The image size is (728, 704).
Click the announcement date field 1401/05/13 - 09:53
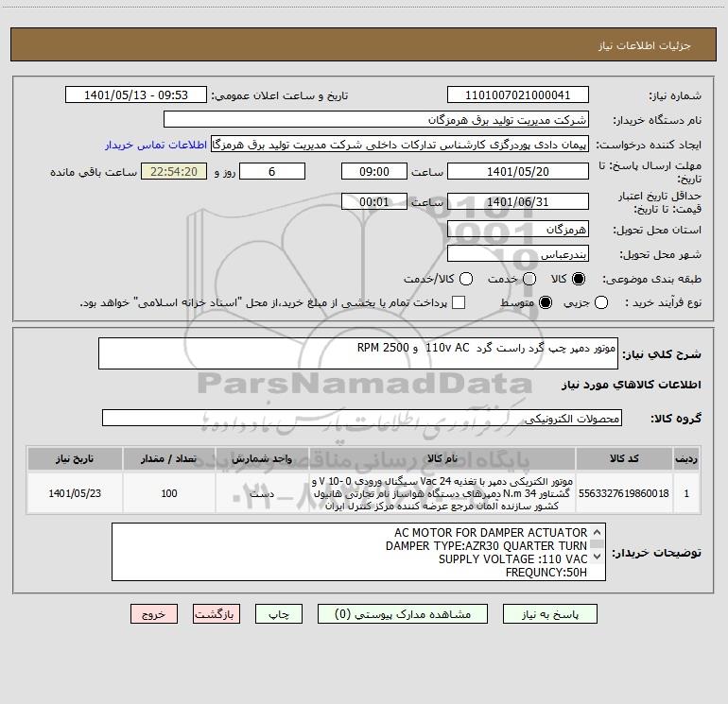click(x=136, y=95)
